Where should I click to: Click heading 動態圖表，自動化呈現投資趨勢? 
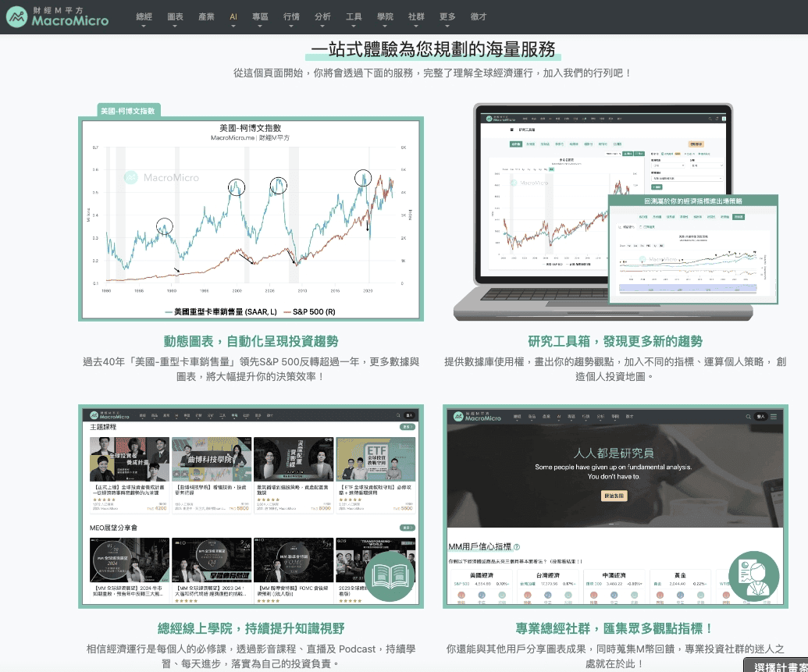251,341
